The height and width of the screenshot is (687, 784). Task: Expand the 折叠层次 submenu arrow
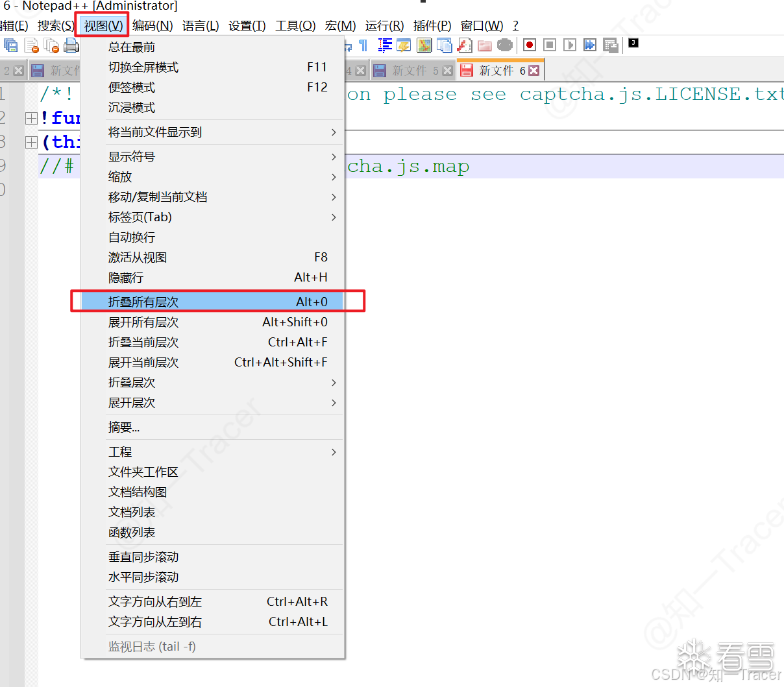point(334,383)
